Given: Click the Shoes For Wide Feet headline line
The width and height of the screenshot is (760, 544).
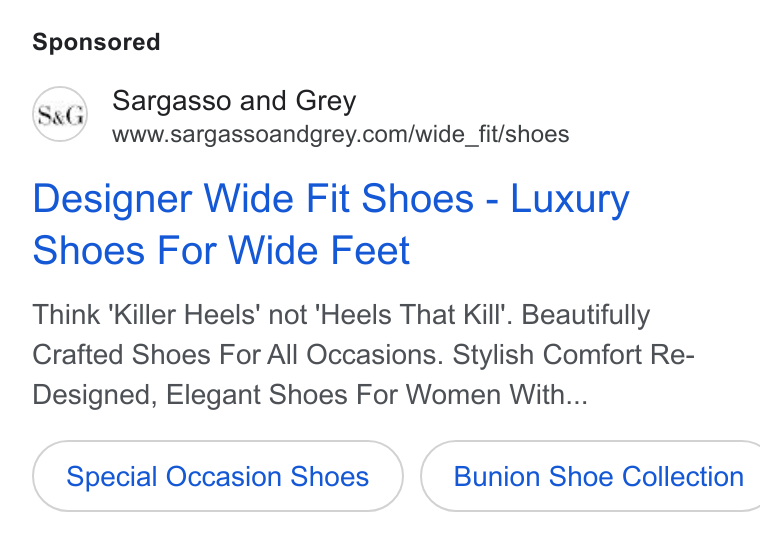Looking at the screenshot, I should [x=221, y=250].
